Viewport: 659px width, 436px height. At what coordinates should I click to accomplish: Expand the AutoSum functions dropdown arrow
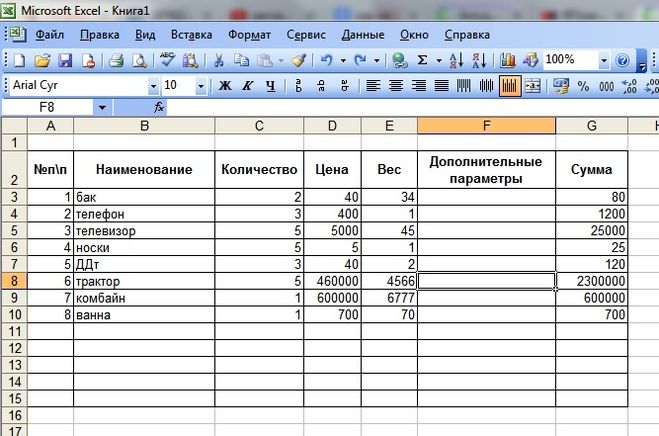click(439, 61)
